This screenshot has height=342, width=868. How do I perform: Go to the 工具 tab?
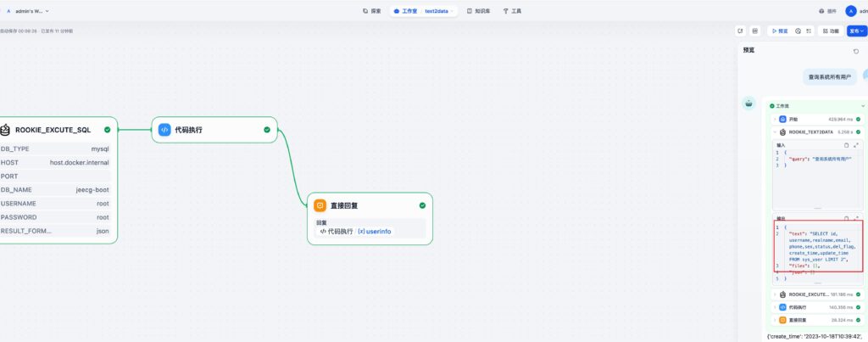coord(512,11)
